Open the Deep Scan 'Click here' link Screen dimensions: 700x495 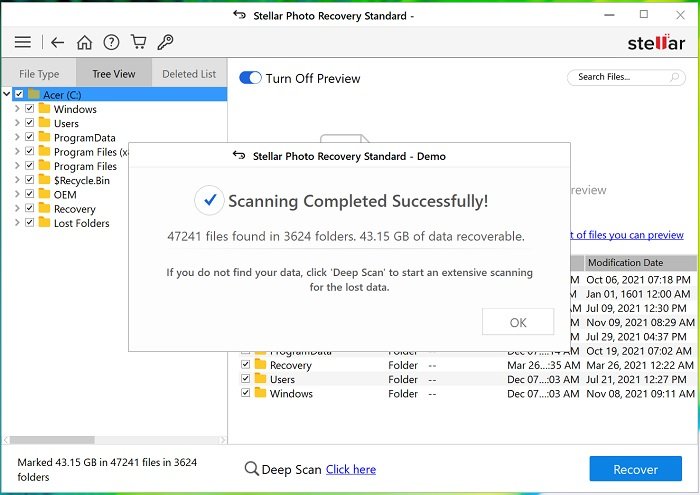pos(350,470)
